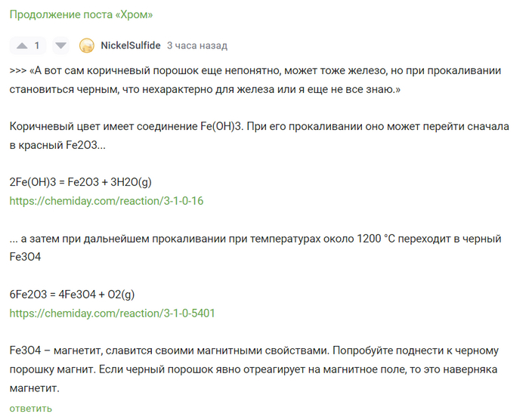This screenshot has height=420, width=529.
Task: Click the «>>>» quote marker
Action: (18, 70)
